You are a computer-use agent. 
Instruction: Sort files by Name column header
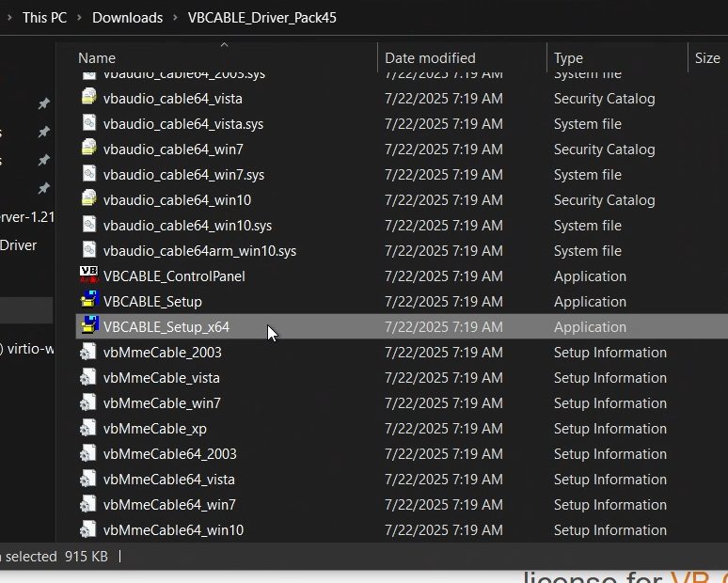pos(97,58)
